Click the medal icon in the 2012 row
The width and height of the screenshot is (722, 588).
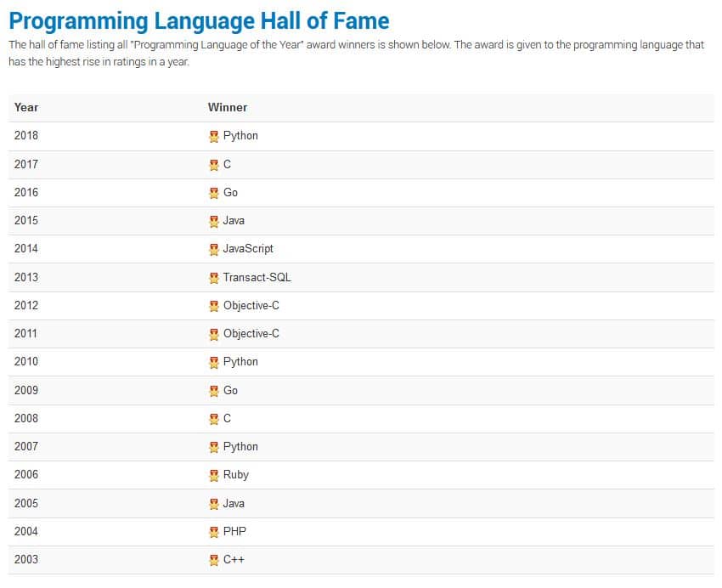(214, 306)
